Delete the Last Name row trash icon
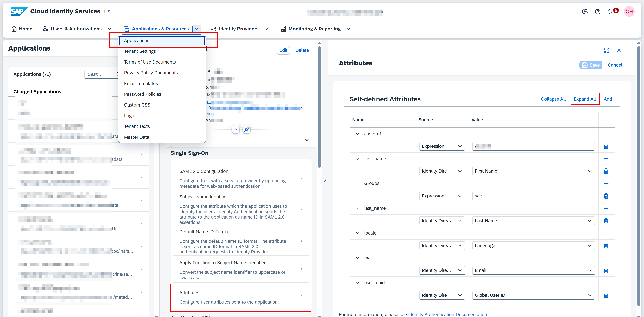This screenshot has height=317, width=644. point(606,221)
